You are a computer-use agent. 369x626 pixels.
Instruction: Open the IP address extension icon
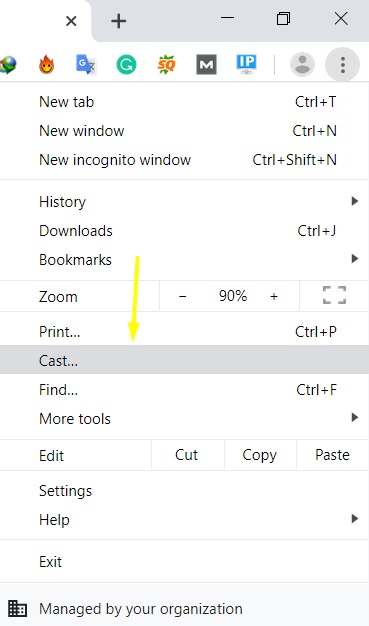click(246, 64)
